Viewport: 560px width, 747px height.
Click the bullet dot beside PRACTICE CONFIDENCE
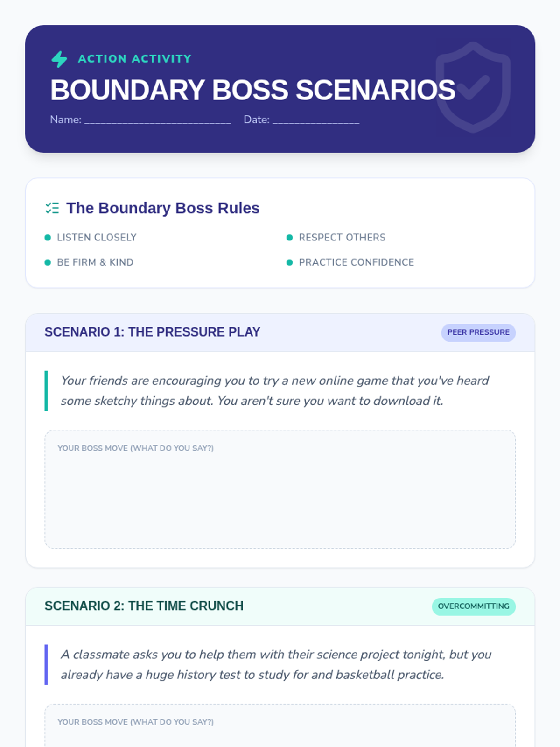[289, 262]
